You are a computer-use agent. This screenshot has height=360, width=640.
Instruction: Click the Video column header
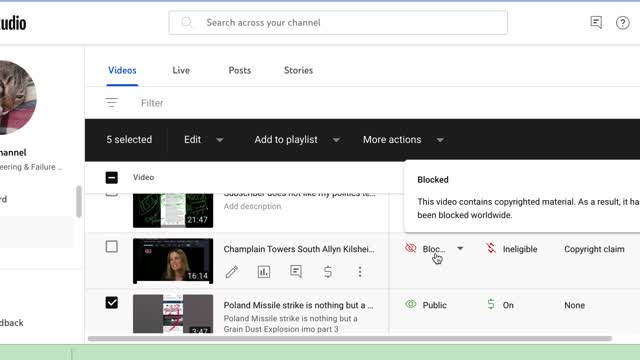click(x=143, y=177)
